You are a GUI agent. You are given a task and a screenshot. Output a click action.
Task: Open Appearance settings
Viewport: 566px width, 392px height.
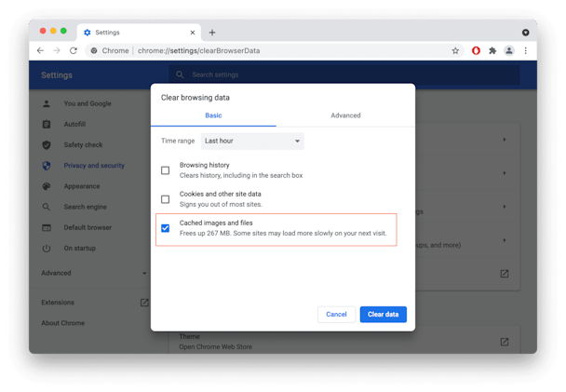(82, 186)
